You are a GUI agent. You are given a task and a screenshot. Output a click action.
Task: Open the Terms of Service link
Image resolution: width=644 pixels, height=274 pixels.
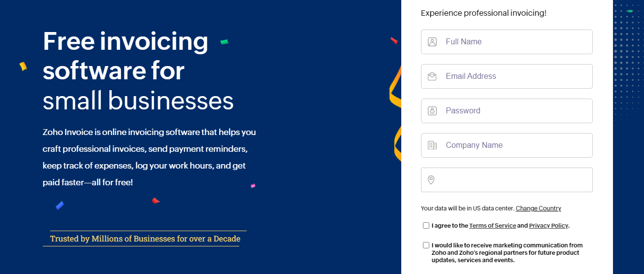click(x=492, y=226)
